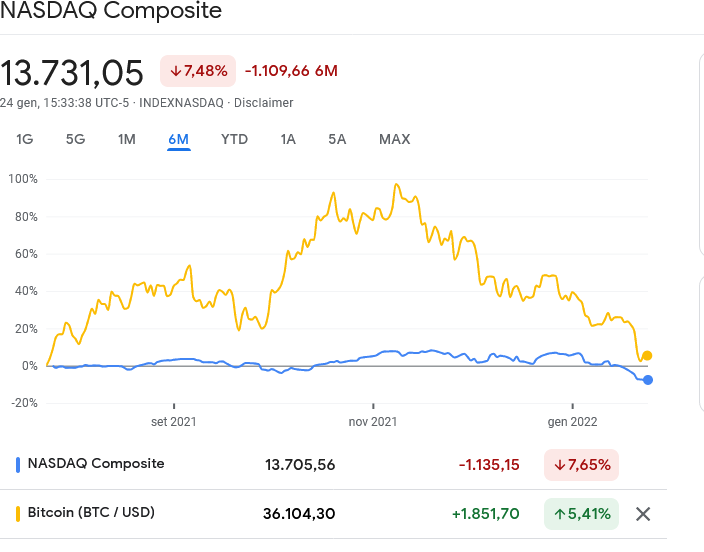
Task: Click the index value 13.731,05
Action: point(71,73)
